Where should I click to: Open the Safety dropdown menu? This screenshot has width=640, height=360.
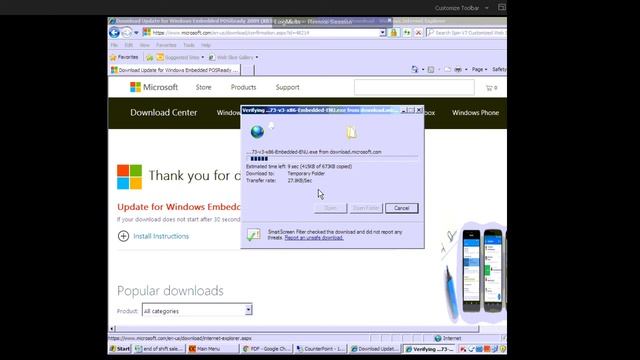pos(499,70)
